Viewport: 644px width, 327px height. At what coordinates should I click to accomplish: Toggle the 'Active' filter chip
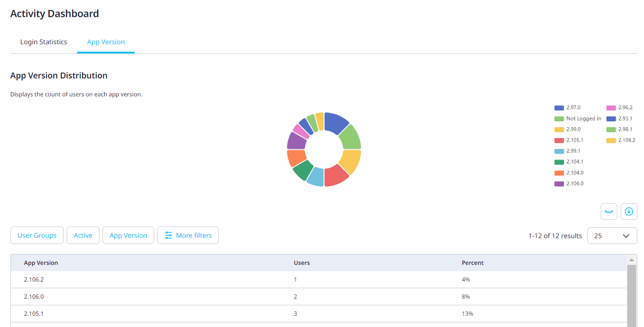tap(83, 235)
